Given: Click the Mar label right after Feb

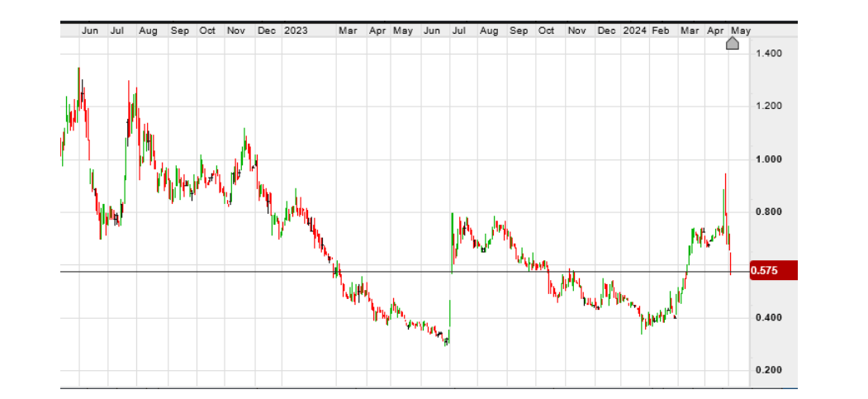Looking at the screenshot, I should pos(690,31).
